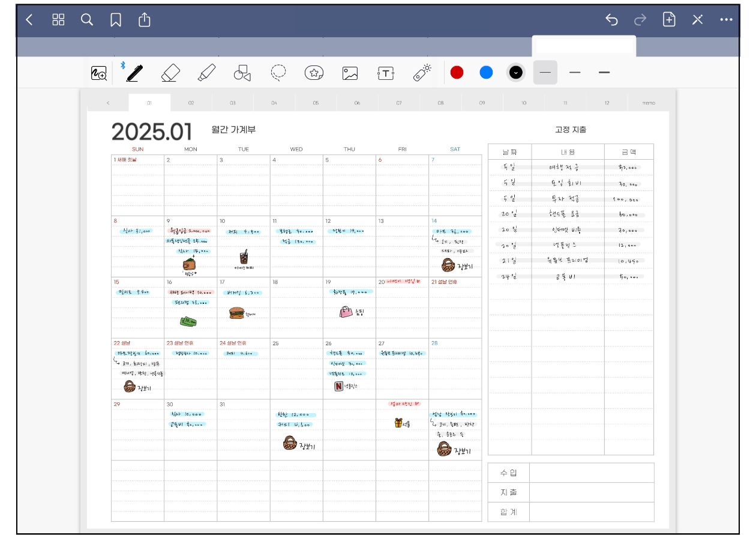The image size is (756, 535).
Task: Select the Lasso selection tool
Action: coord(278,73)
